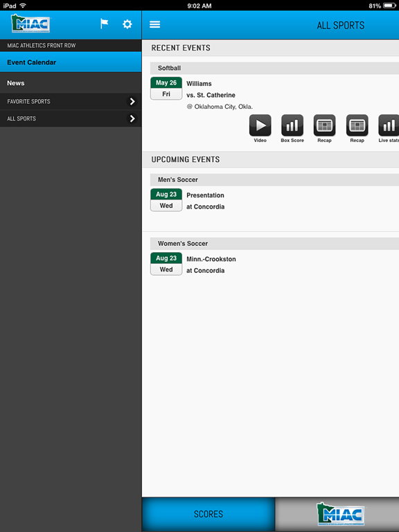The image size is (399, 532).
Task: Tap the MIAC logo in sidebar header
Action: pyautogui.click(x=30, y=24)
